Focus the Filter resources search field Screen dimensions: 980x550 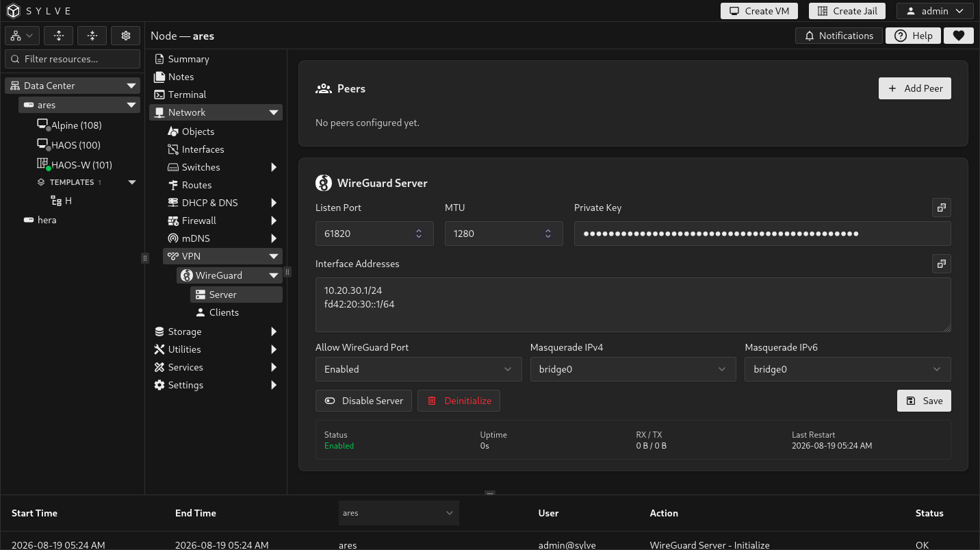(73, 59)
